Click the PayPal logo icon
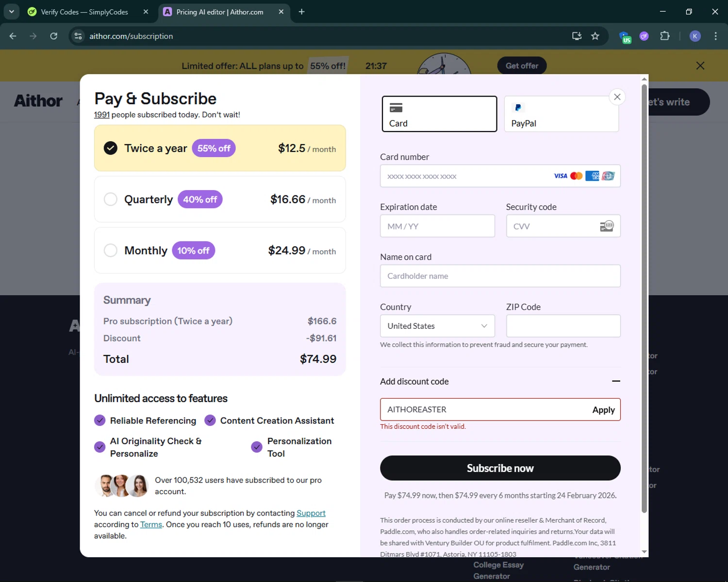The image size is (728, 582). 518,108
